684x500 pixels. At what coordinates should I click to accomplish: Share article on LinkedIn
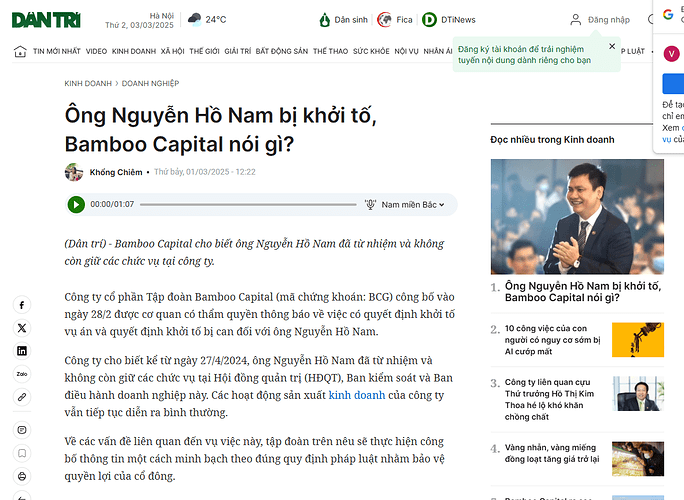pyautogui.click(x=22, y=351)
